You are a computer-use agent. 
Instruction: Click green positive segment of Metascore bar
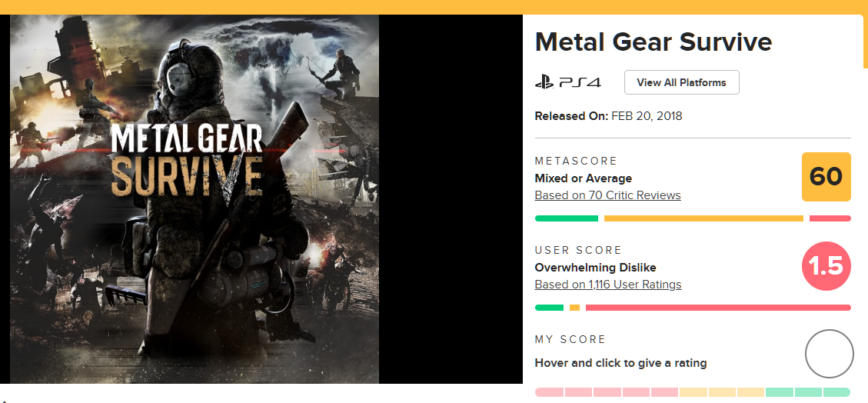[566, 218]
